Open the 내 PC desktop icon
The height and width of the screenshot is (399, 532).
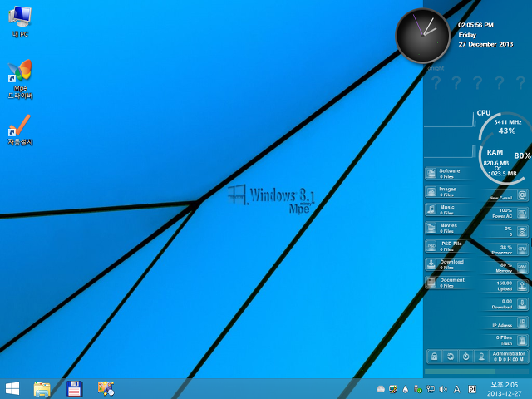pyautogui.click(x=20, y=22)
